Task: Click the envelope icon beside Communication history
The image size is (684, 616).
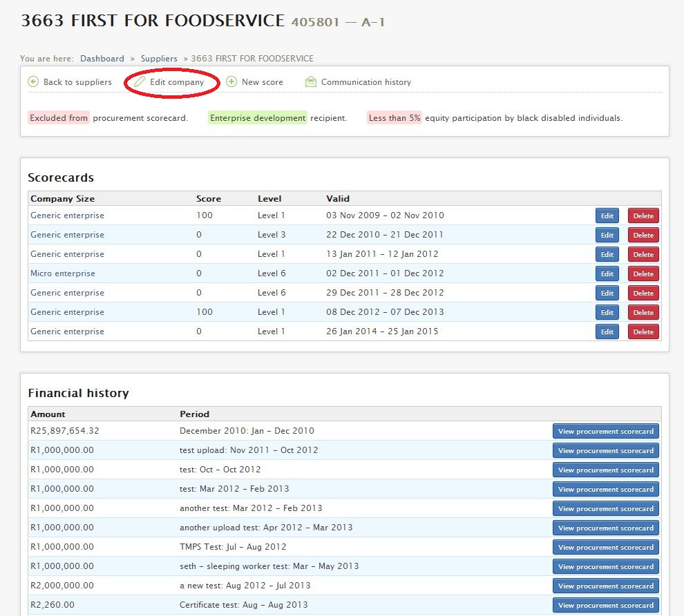Action: click(x=311, y=81)
